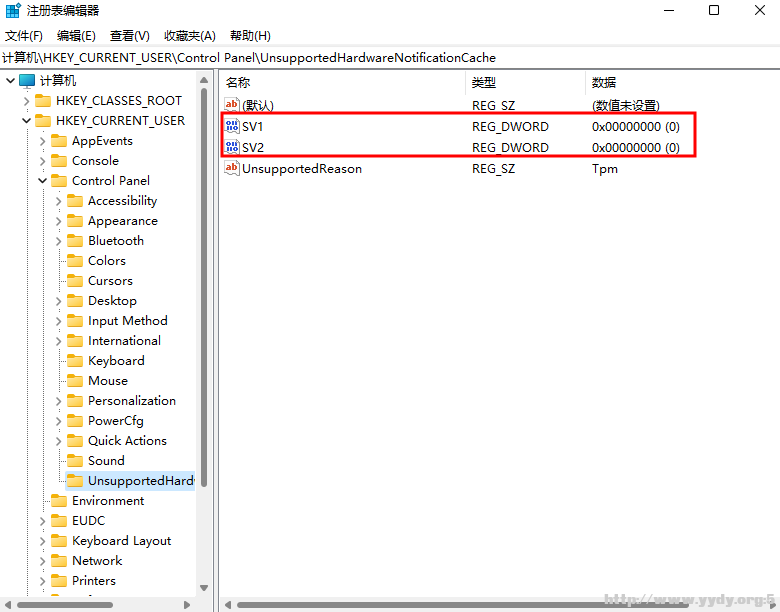Click the Colors folder icon
The width and height of the screenshot is (780, 612).
75,261
